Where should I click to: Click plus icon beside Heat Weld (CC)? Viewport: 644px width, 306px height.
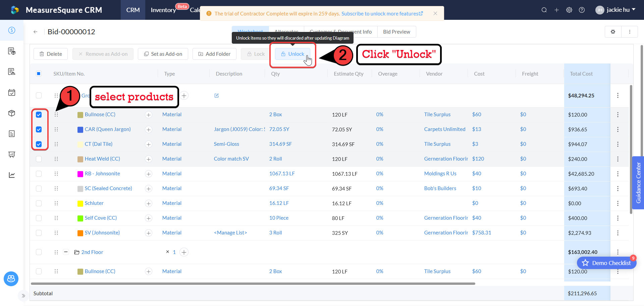click(149, 159)
